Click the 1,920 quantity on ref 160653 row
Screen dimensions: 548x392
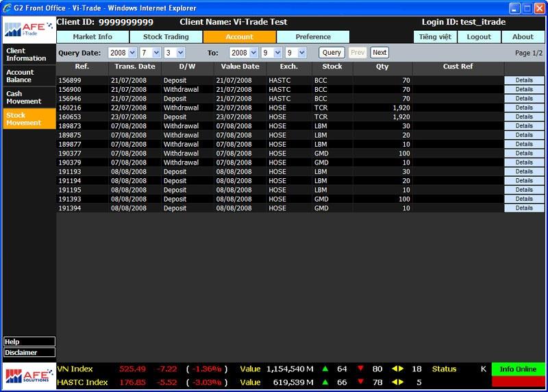[x=401, y=117]
